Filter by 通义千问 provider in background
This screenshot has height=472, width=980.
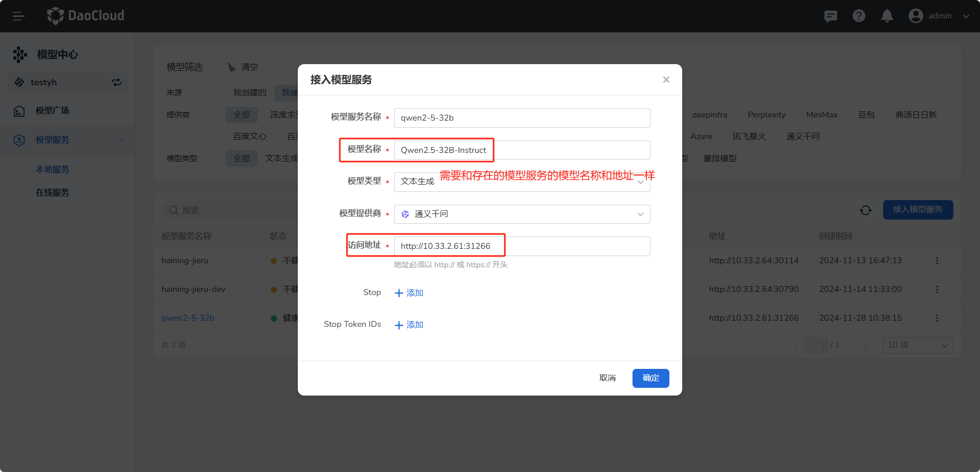tap(803, 136)
